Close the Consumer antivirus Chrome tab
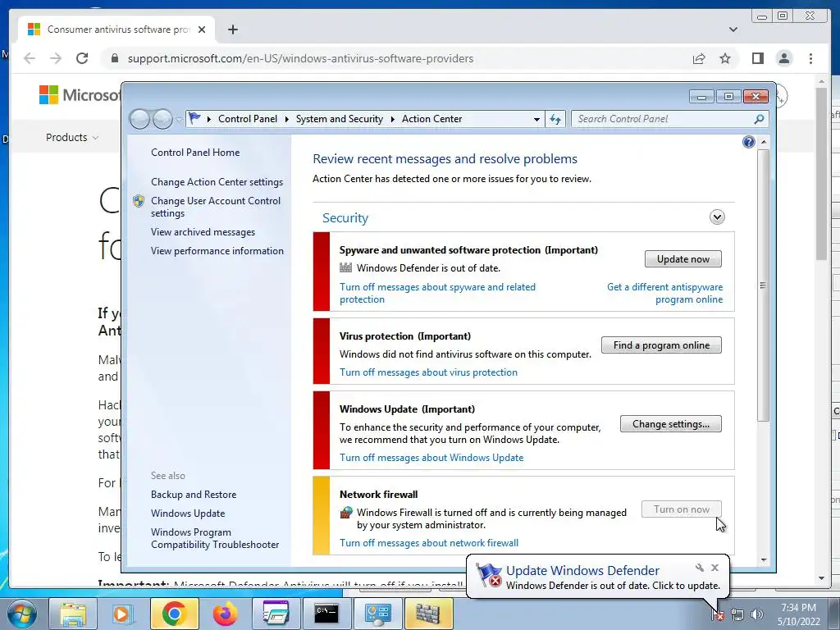The width and height of the screenshot is (840, 630). 202,30
